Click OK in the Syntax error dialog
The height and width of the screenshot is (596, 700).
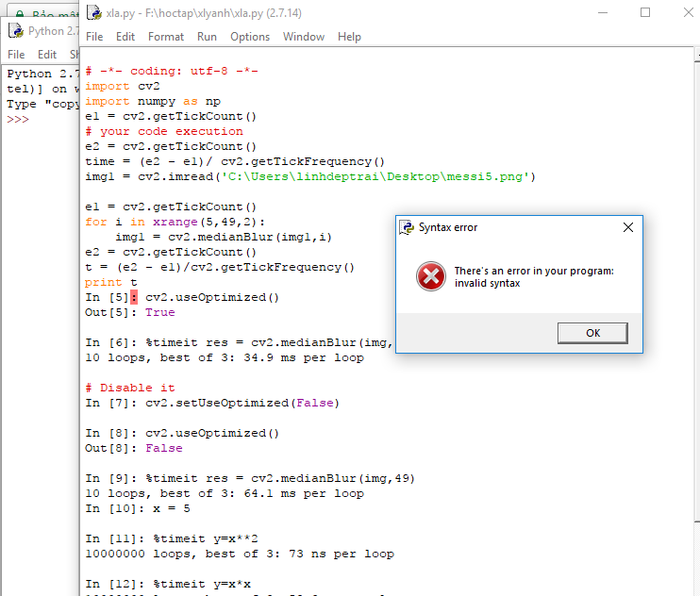click(x=592, y=333)
